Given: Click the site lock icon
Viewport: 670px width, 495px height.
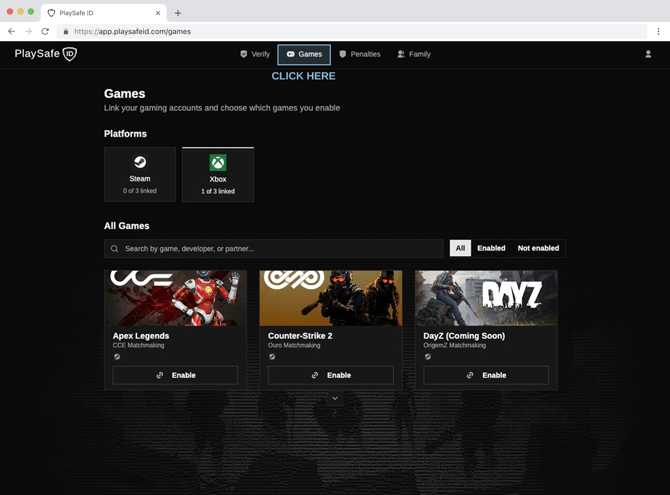Looking at the screenshot, I should (x=65, y=32).
